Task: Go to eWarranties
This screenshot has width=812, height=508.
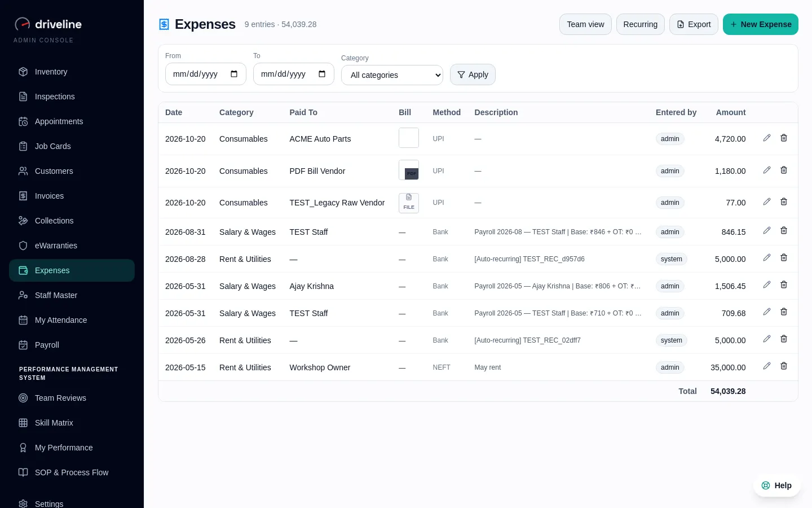Action: (x=72, y=246)
